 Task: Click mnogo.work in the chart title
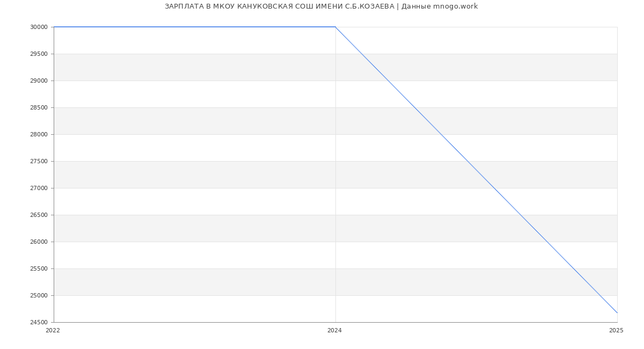pos(455,6)
